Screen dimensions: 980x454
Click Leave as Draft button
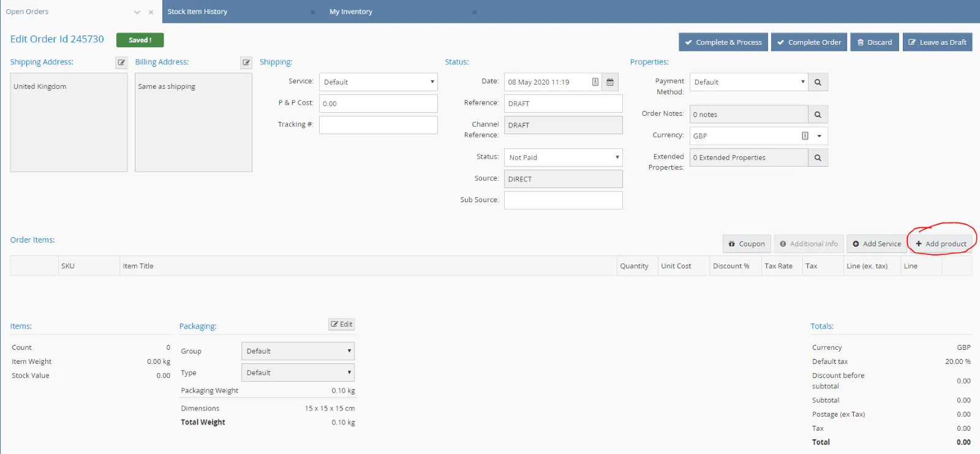pyautogui.click(x=937, y=42)
